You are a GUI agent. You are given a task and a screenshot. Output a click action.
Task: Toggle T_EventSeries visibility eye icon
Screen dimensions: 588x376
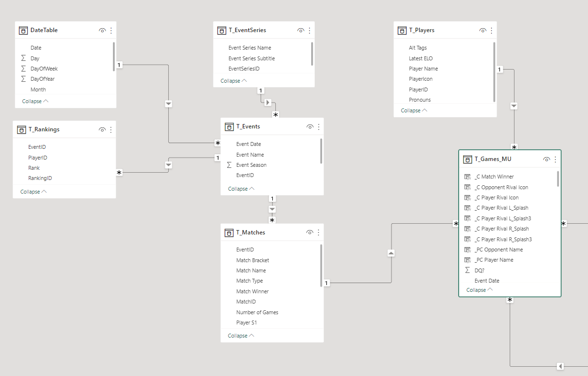pos(301,30)
